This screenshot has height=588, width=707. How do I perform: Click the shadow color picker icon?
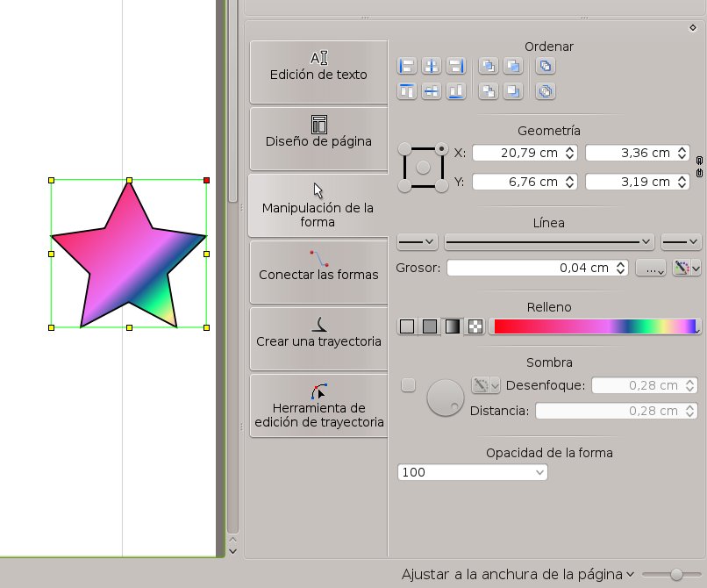480,385
